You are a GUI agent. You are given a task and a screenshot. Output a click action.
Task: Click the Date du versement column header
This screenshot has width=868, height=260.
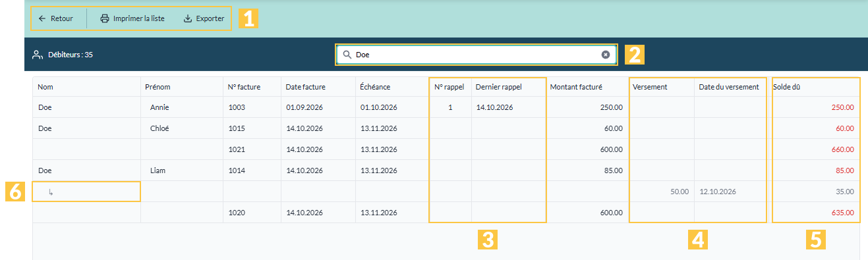729,87
